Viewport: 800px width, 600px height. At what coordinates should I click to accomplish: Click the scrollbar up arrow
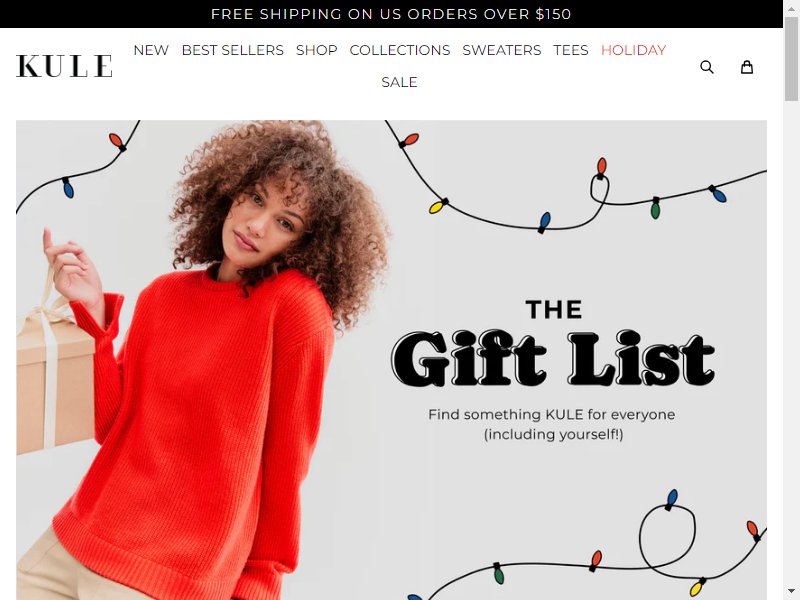click(x=791, y=6)
